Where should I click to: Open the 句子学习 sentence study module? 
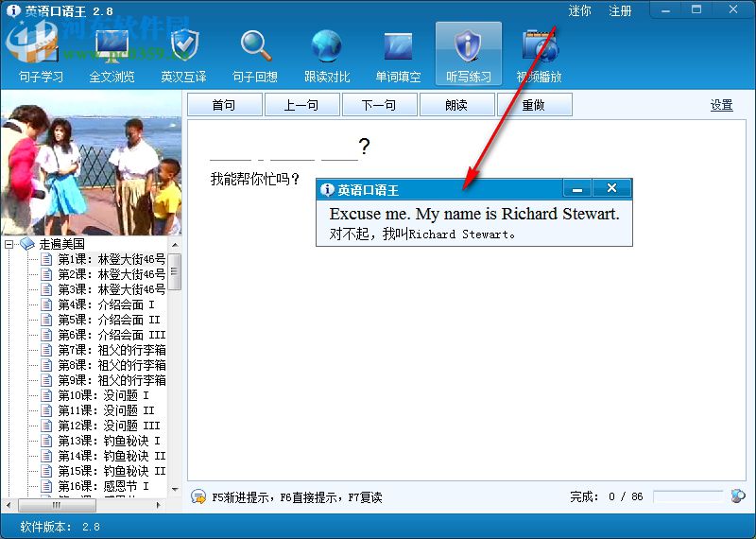coord(41,56)
